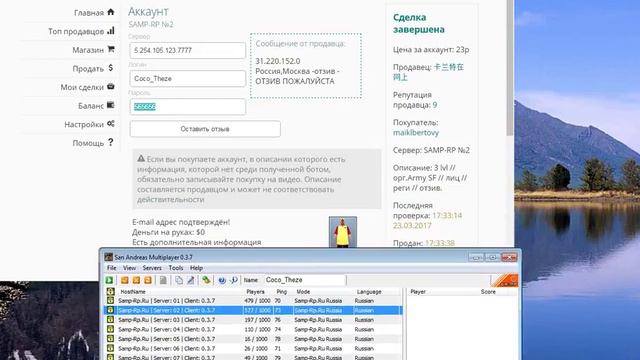Sort server list by Ping column

click(282, 292)
